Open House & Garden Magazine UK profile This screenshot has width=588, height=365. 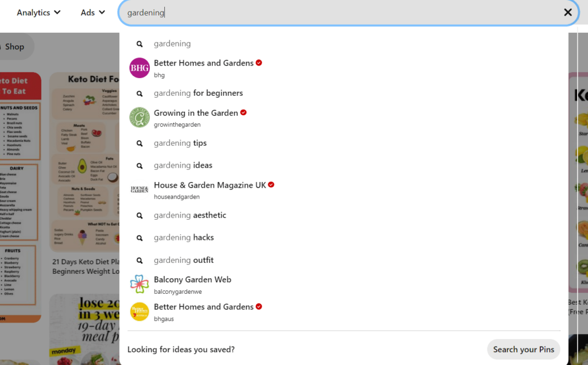(210, 185)
